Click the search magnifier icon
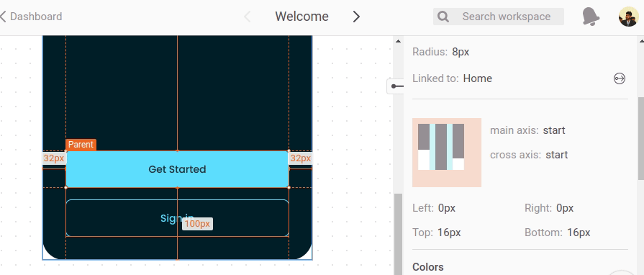Viewport: 644px width, 275px height. (x=443, y=17)
